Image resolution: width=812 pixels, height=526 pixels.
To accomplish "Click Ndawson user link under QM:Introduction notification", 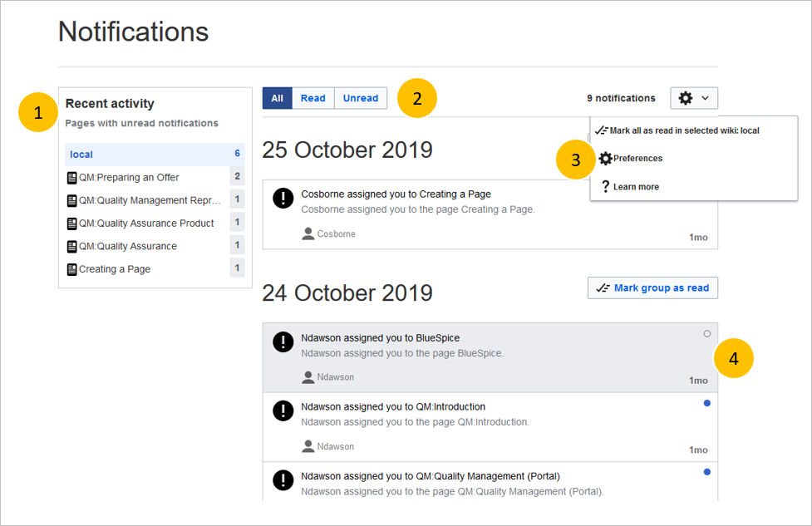I will pos(336,447).
